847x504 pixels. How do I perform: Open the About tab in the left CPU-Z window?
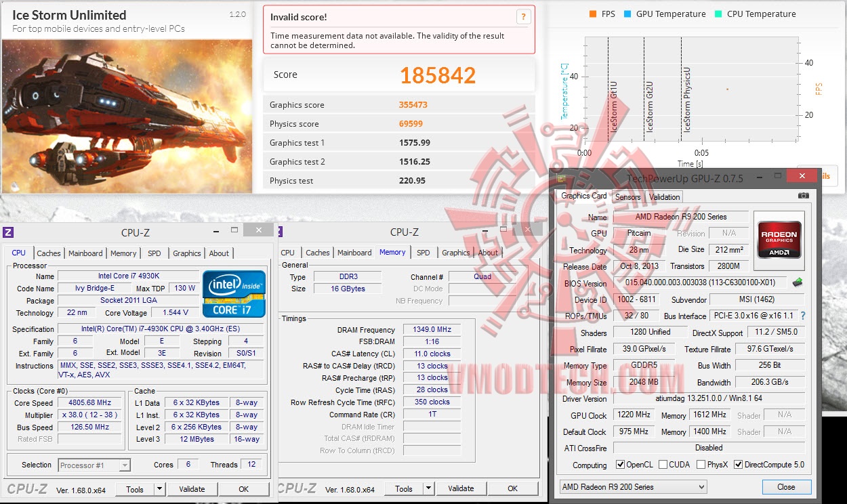(x=219, y=253)
